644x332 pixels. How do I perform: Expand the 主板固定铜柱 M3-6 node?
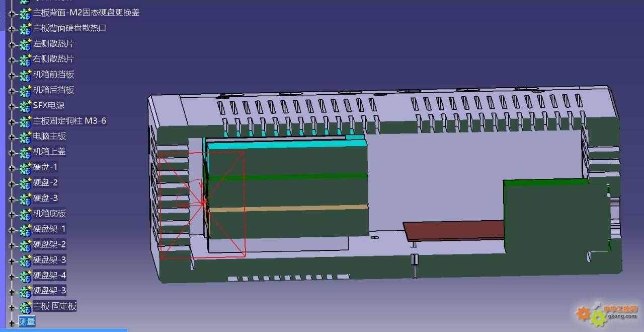[12, 122]
